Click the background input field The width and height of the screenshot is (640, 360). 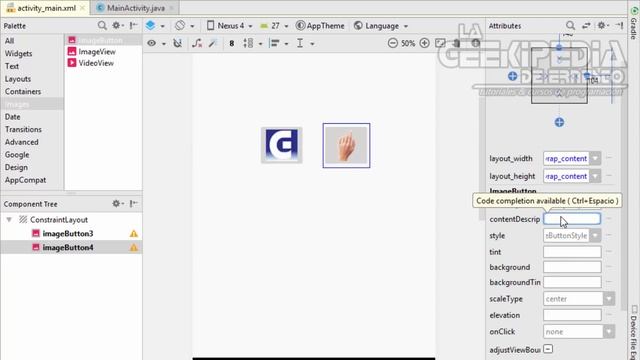point(572,267)
